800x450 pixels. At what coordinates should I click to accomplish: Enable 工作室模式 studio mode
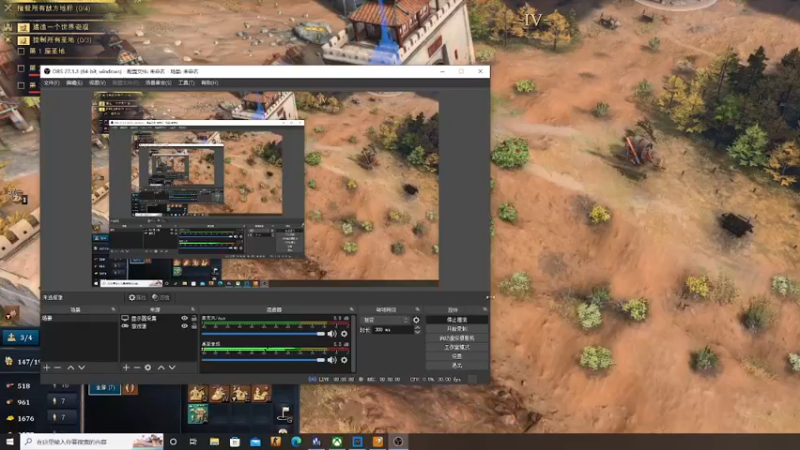(x=457, y=347)
